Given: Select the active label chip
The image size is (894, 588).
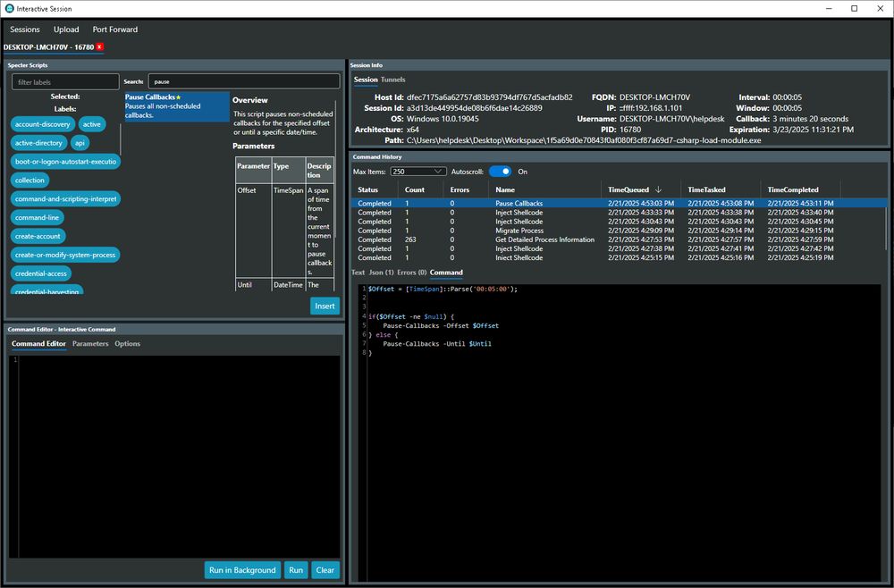Looking at the screenshot, I should [92, 124].
